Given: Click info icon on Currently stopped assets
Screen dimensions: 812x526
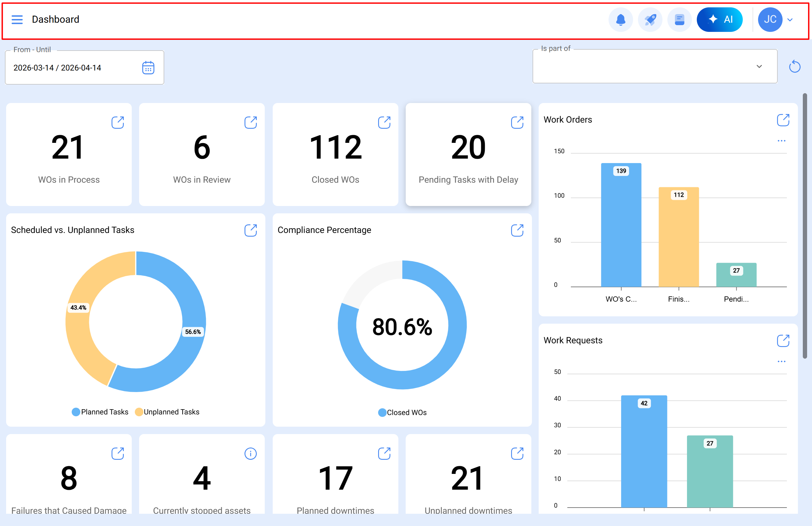Looking at the screenshot, I should click(x=250, y=454).
